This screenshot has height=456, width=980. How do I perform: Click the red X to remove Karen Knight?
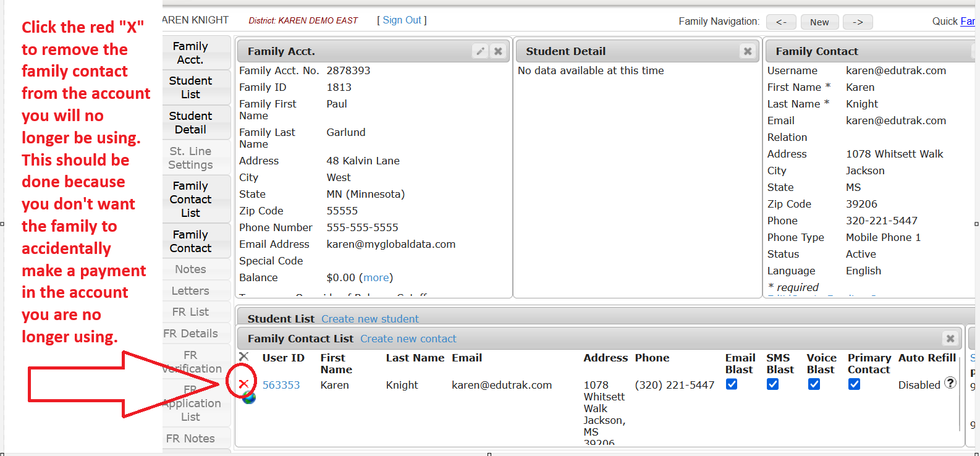tap(243, 384)
